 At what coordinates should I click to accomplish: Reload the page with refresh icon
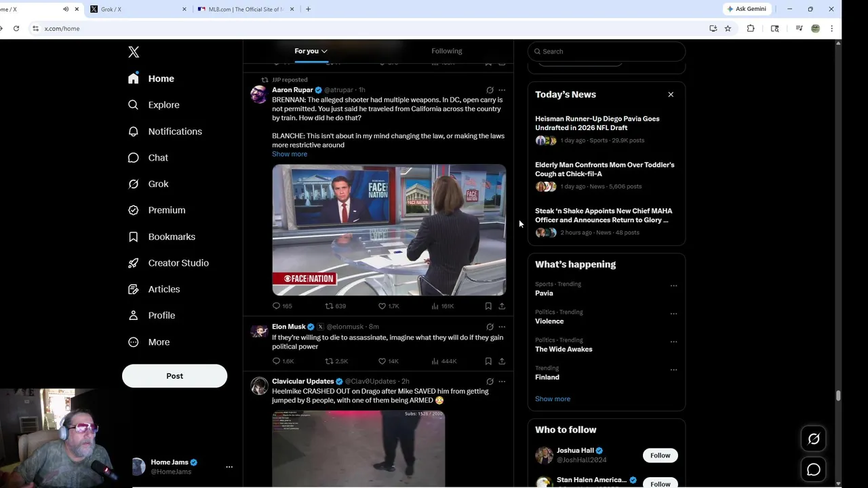pos(16,28)
